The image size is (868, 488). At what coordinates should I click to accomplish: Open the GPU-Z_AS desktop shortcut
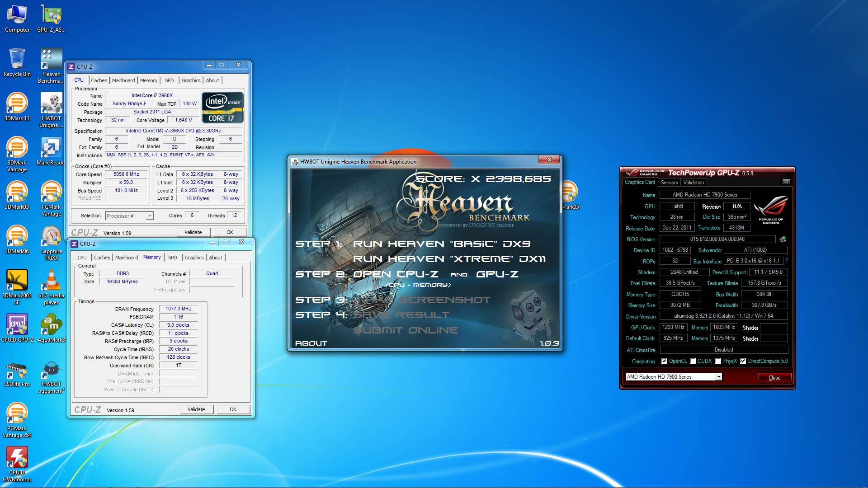pos(51,19)
